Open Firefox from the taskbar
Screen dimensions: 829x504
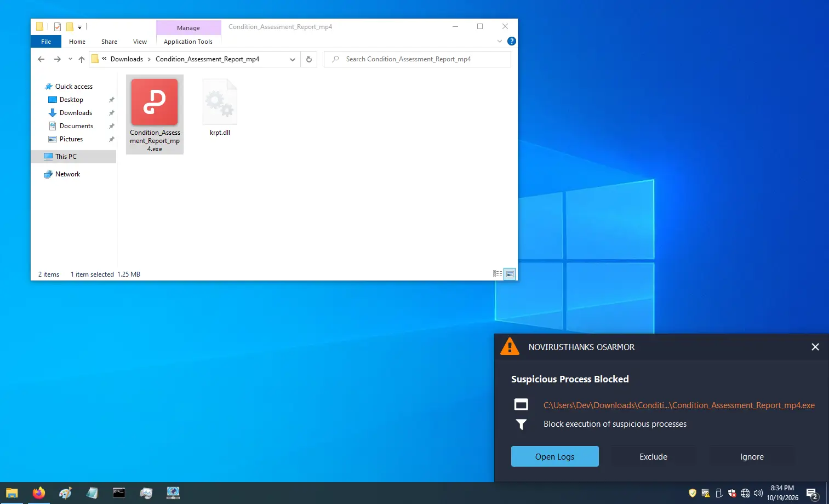pos(38,493)
